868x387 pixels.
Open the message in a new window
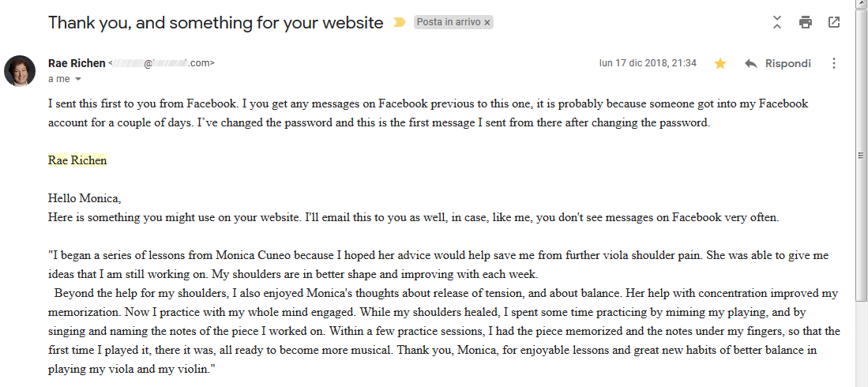pos(834,22)
